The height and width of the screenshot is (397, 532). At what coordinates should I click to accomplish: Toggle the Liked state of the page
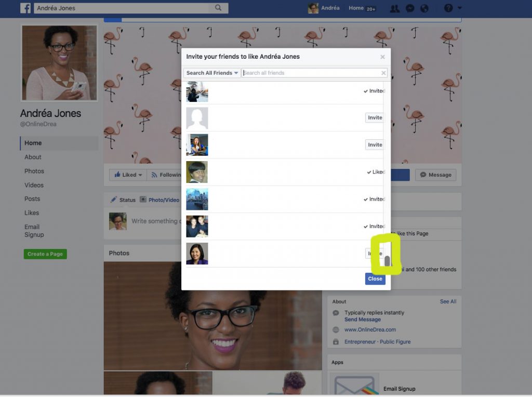tap(125, 175)
